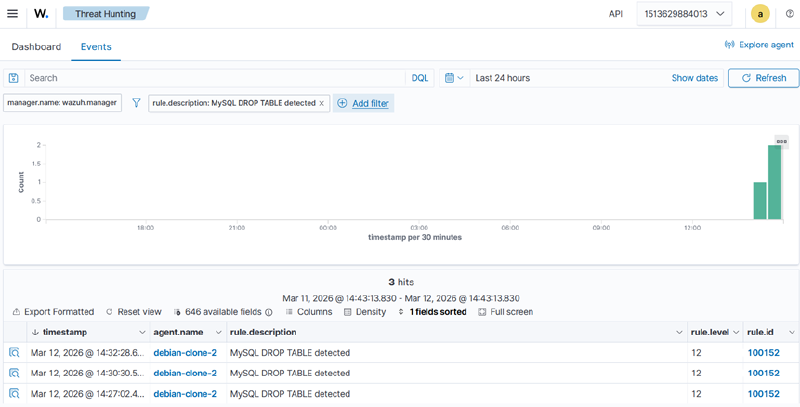
Task: Toggle Full screen table view
Action: (506, 312)
